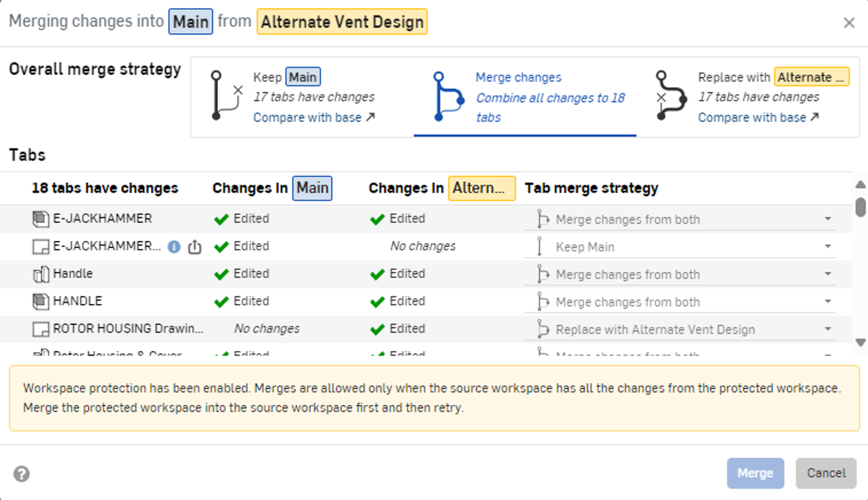Close the merge dialog with X
Viewport: 868px width, 500px height.
pos(849,23)
